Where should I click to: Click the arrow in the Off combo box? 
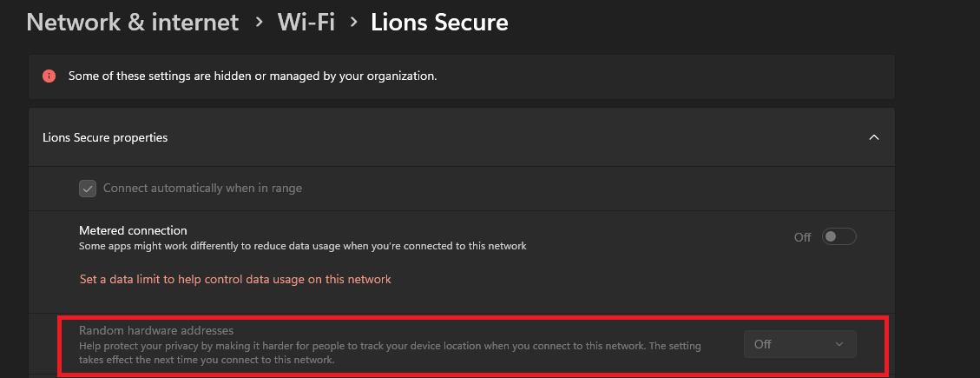[x=839, y=344]
